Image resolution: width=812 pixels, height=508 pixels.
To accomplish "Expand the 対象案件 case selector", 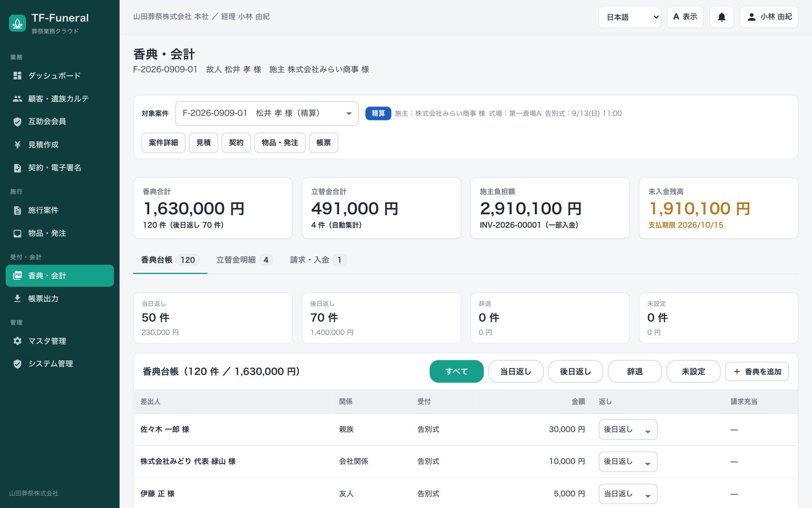I will [x=267, y=113].
